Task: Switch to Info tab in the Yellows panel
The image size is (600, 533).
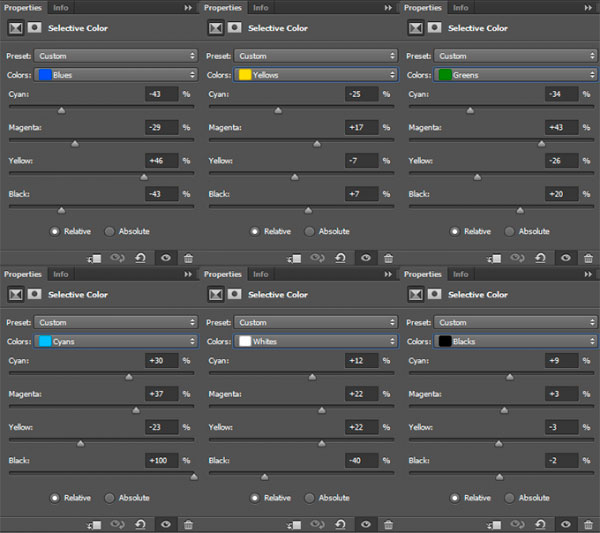Action: coord(261,8)
